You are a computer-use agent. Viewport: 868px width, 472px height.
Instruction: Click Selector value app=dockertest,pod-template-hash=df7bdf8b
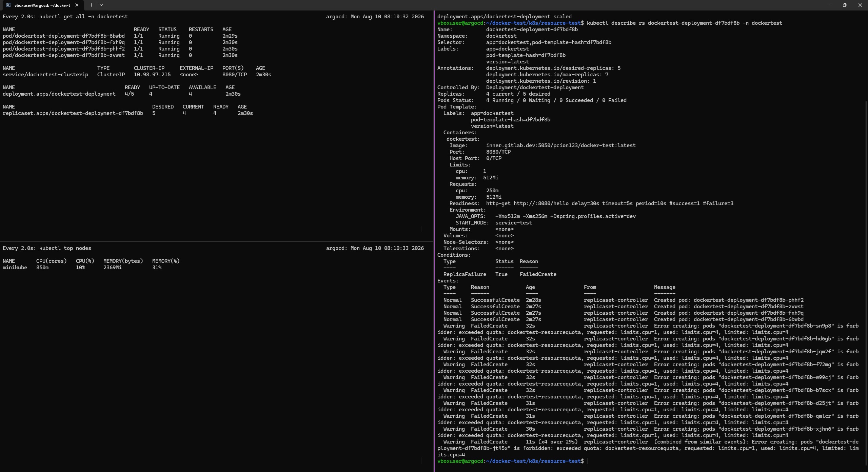tap(549, 42)
